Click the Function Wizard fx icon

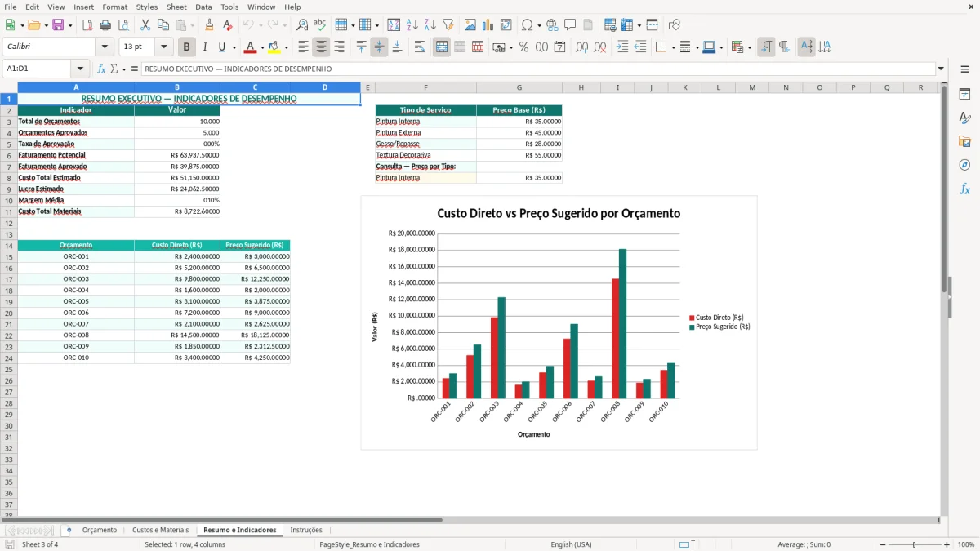point(102,69)
